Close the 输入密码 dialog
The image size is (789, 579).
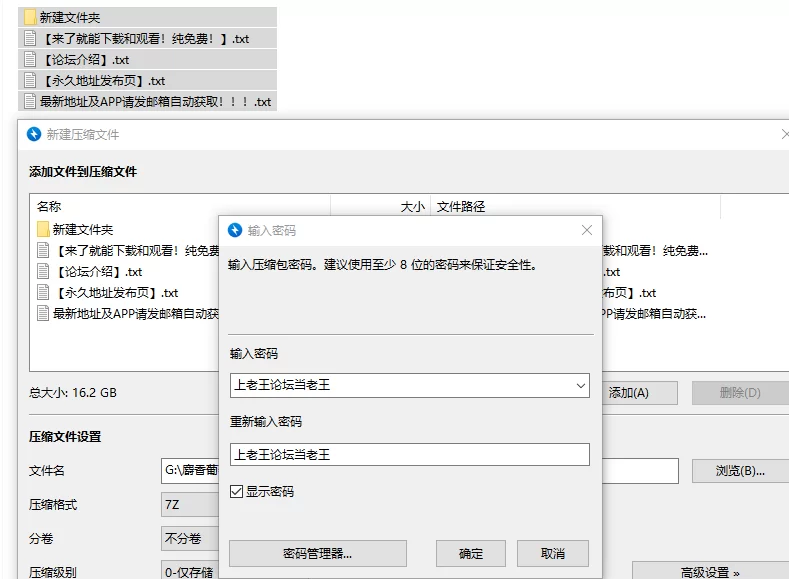587,230
